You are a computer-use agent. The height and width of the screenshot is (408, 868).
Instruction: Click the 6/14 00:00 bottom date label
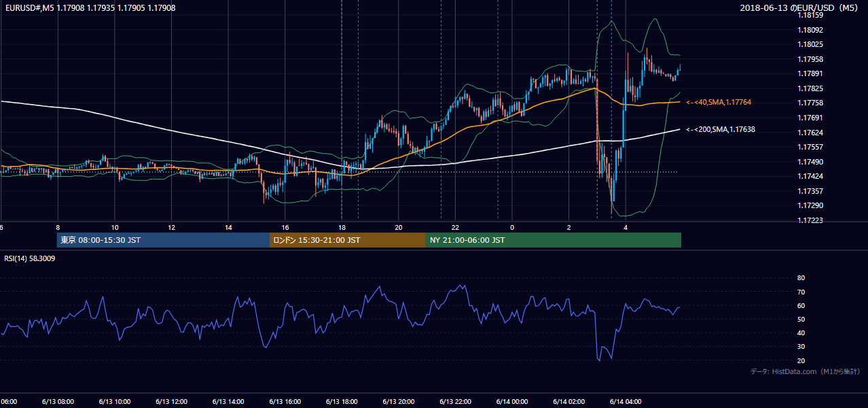click(x=512, y=401)
